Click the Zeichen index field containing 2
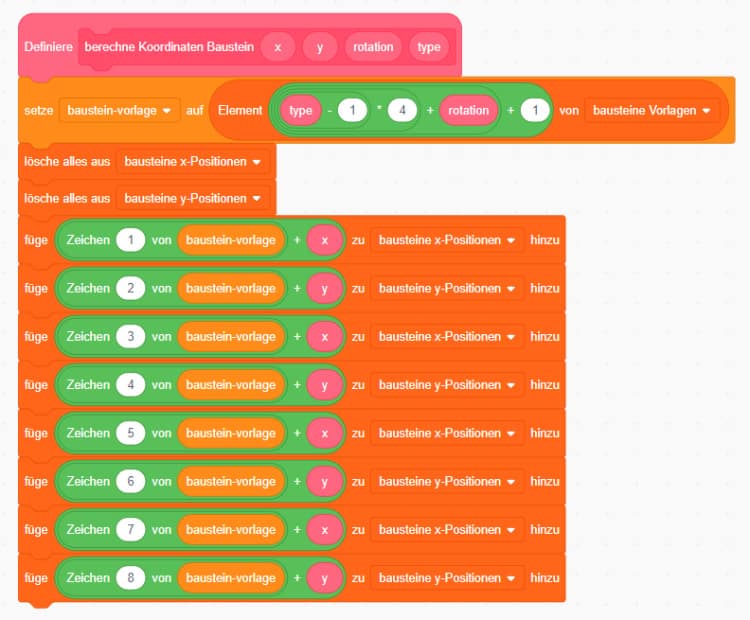The height and width of the screenshot is (620, 750). coord(131,288)
